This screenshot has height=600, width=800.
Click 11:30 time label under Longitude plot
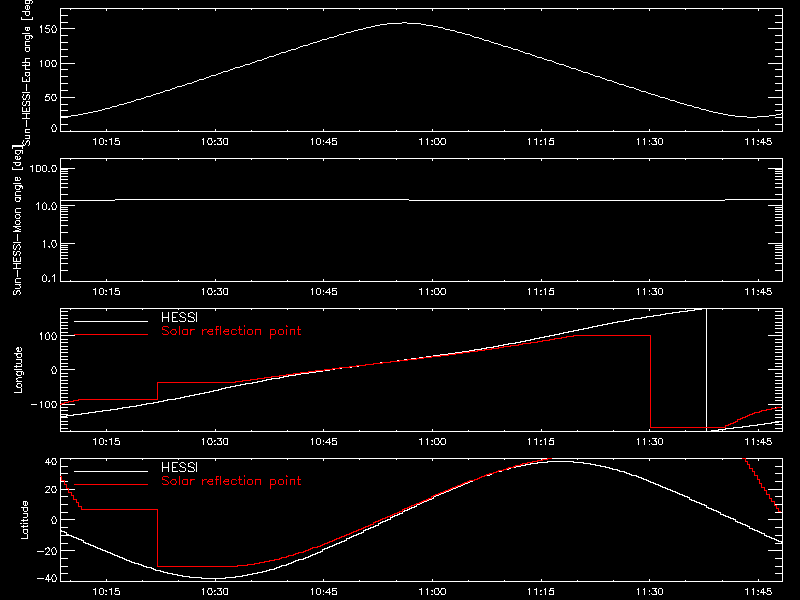tap(649, 442)
